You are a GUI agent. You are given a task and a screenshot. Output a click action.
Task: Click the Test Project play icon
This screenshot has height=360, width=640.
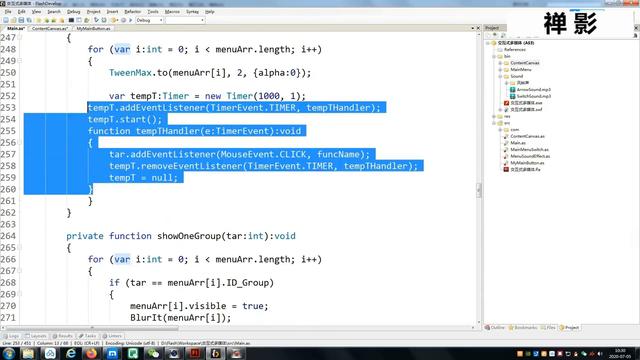pyautogui.click(x=131, y=20)
